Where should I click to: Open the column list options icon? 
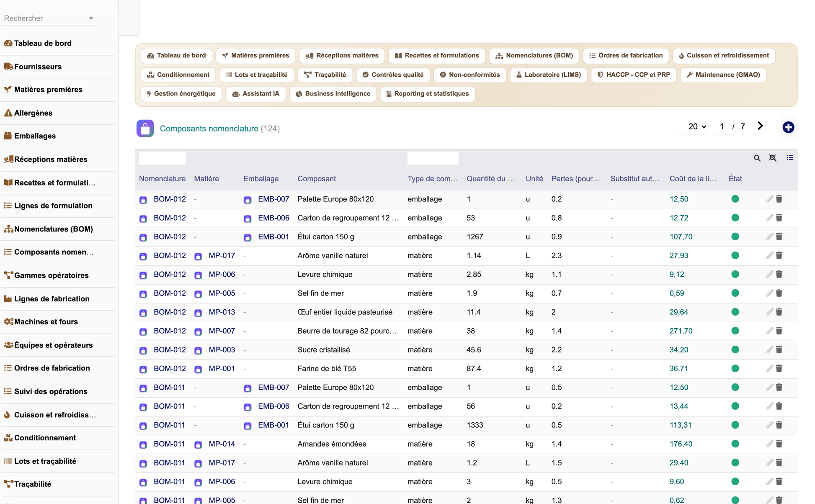click(790, 157)
